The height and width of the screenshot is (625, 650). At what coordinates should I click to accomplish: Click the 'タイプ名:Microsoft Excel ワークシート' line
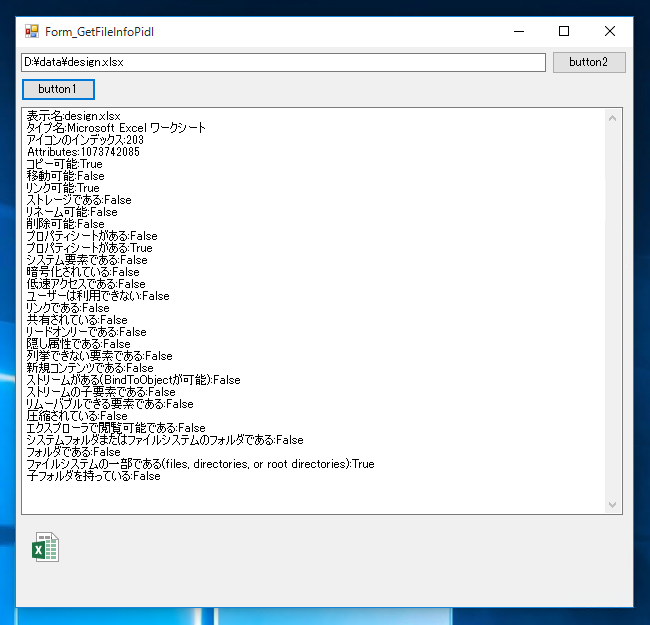point(116,128)
